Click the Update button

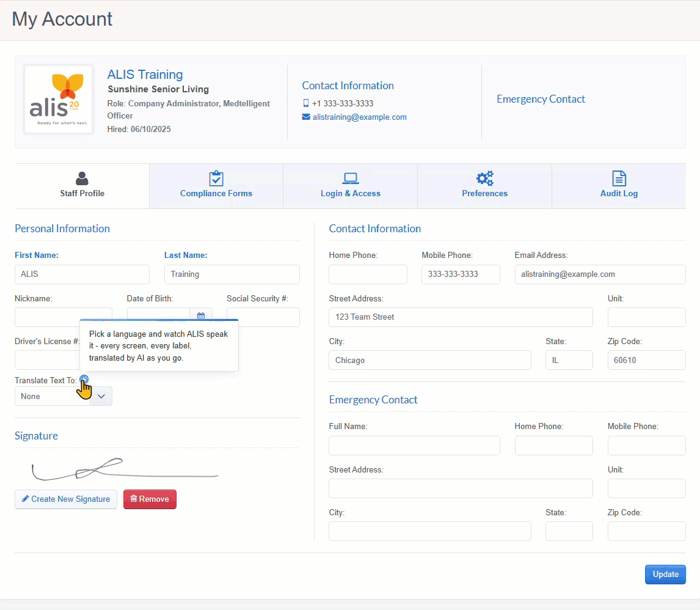pos(665,575)
